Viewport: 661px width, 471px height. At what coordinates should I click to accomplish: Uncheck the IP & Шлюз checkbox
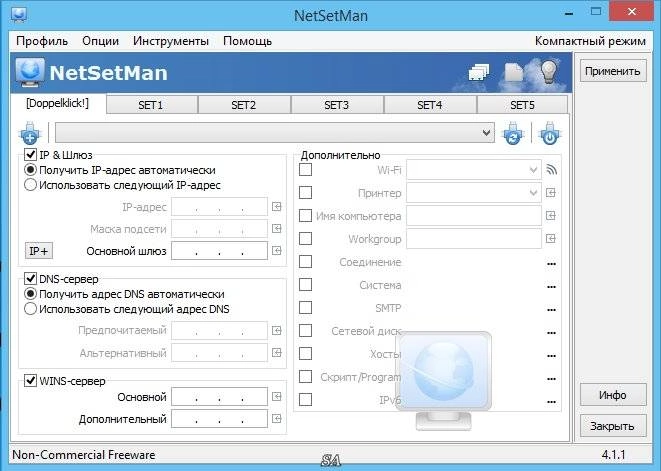[x=30, y=154]
